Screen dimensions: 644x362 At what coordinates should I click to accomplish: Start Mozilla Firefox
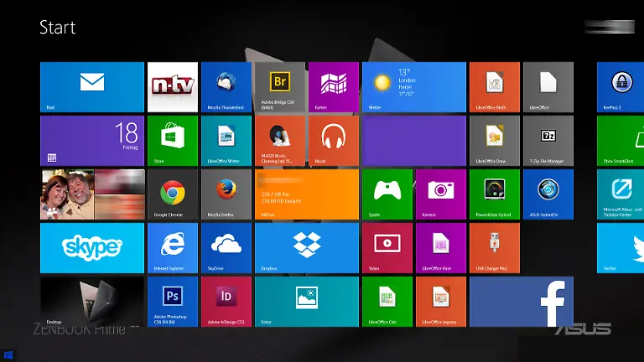click(226, 194)
